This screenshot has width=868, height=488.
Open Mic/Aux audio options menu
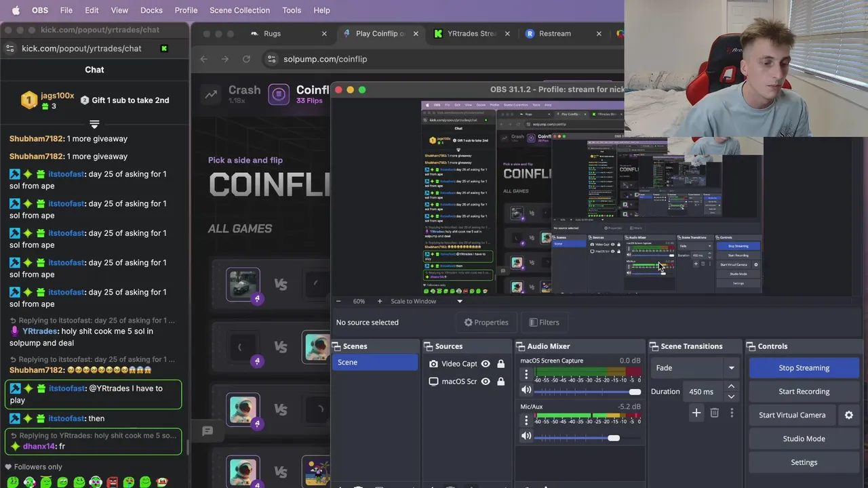click(x=526, y=420)
